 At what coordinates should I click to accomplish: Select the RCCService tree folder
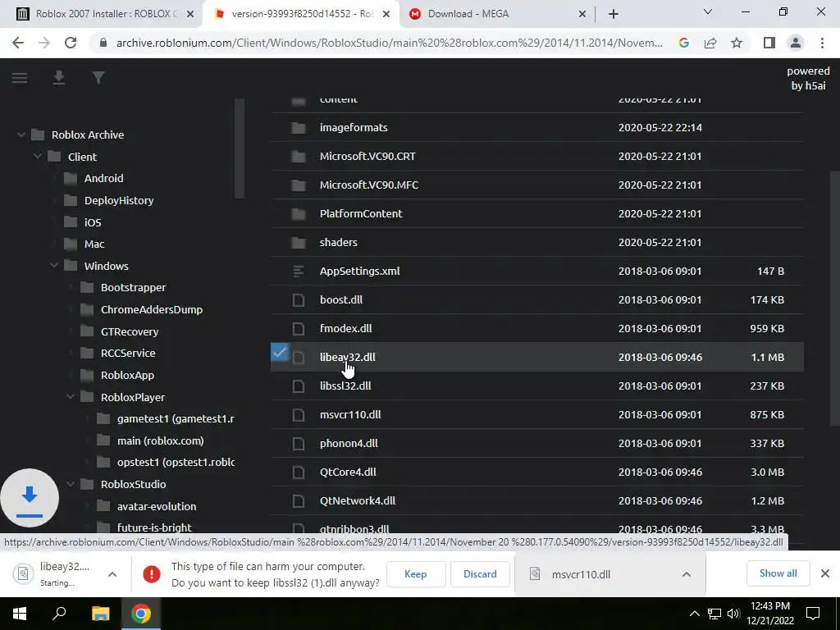[x=128, y=354]
